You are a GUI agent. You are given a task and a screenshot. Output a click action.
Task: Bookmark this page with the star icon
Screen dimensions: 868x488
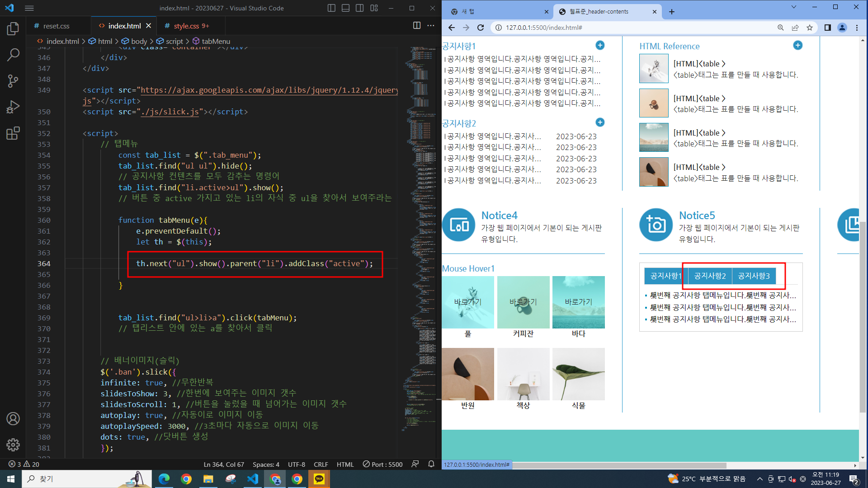click(809, 28)
